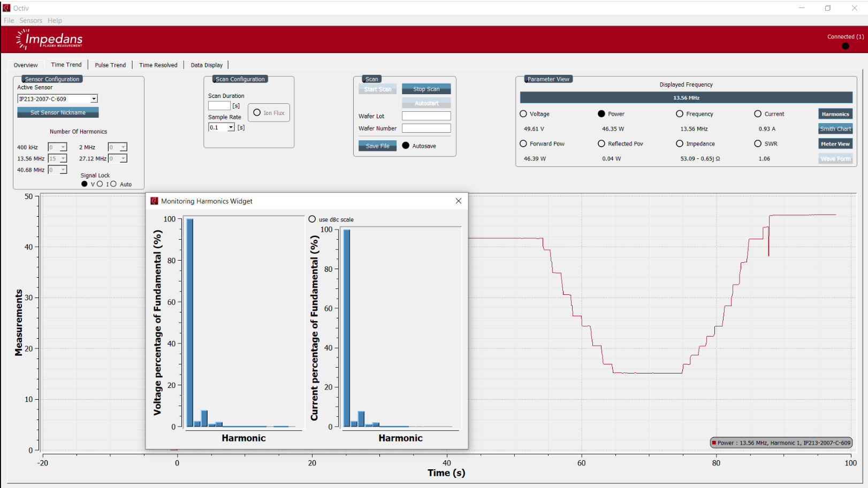The width and height of the screenshot is (868, 488).
Task: Click the Monitoring Harmonics Widget title icon
Action: (154, 201)
